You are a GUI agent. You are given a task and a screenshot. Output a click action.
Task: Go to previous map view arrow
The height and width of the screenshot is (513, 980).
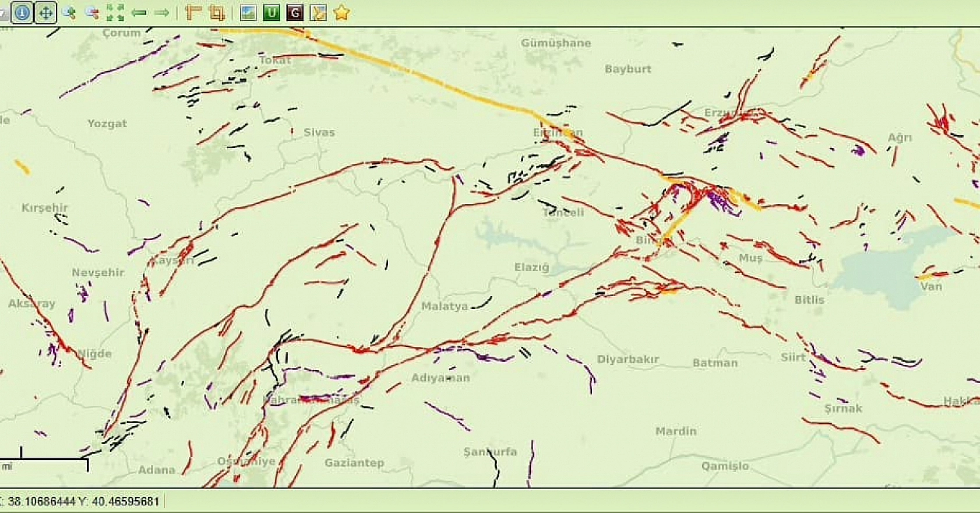139,12
